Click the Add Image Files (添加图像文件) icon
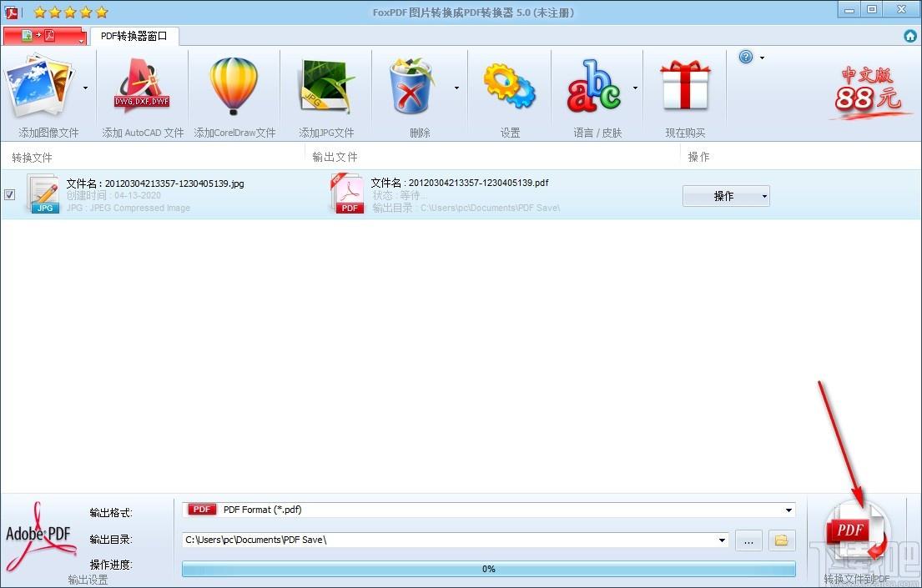922x588 pixels. click(x=39, y=87)
